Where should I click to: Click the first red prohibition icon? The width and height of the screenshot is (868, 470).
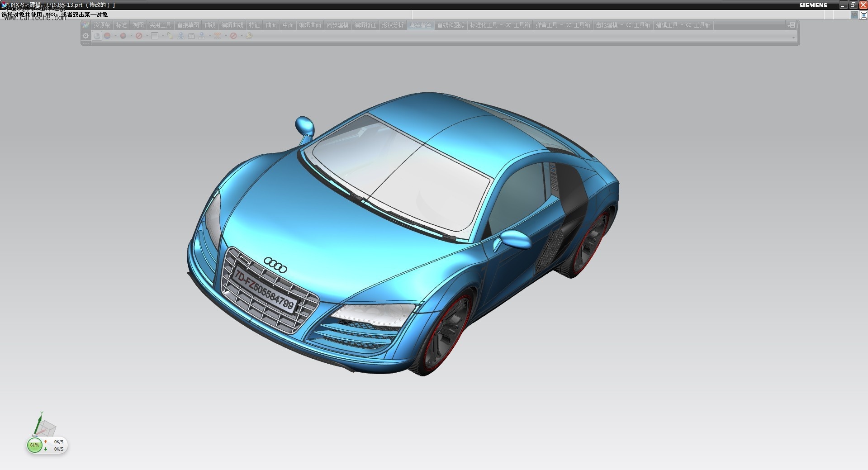(139, 36)
